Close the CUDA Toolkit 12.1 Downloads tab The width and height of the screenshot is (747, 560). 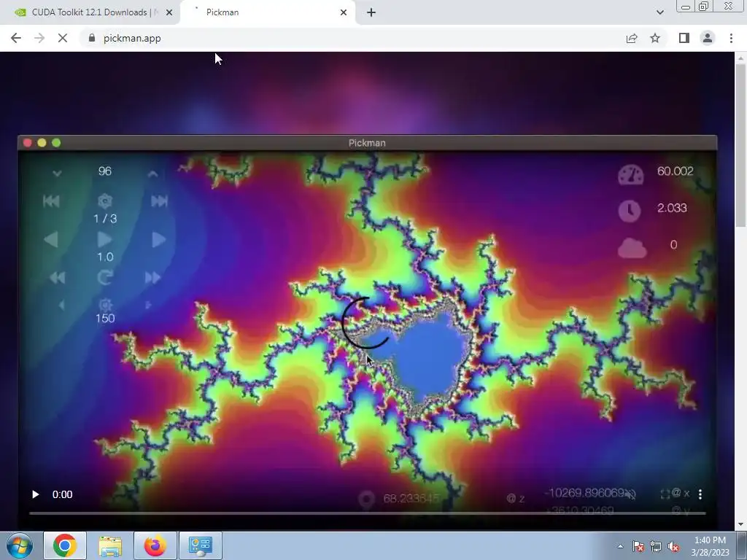pos(169,12)
